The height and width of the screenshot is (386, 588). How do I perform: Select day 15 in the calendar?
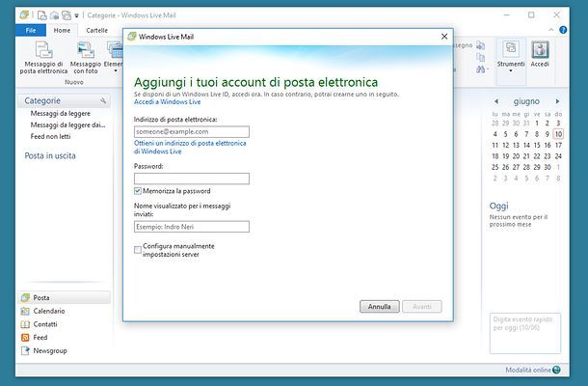coord(537,146)
